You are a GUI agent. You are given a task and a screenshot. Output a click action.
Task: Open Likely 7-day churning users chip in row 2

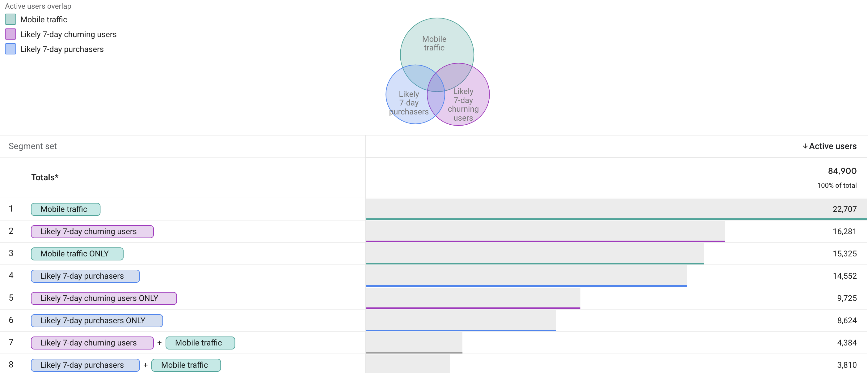(92, 231)
